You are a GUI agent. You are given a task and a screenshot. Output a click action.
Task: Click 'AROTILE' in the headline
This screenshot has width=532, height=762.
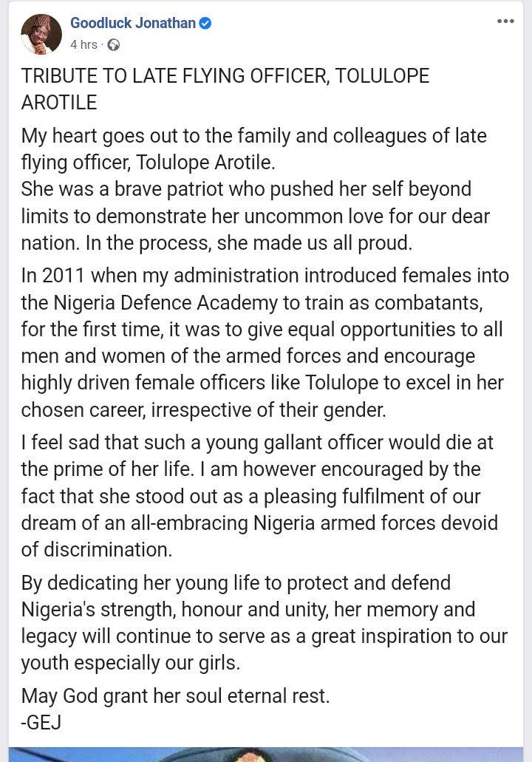coord(59,103)
